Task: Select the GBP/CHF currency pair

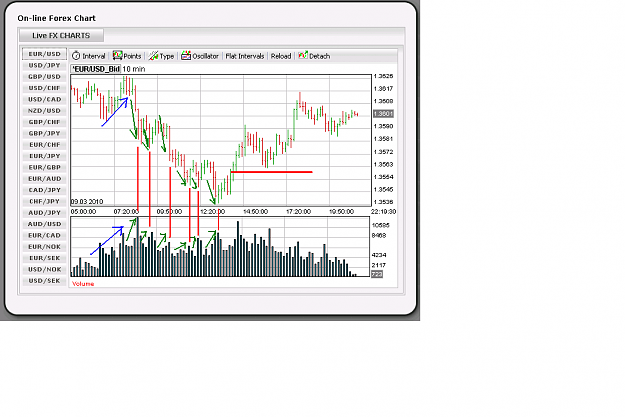Action: click(45, 122)
